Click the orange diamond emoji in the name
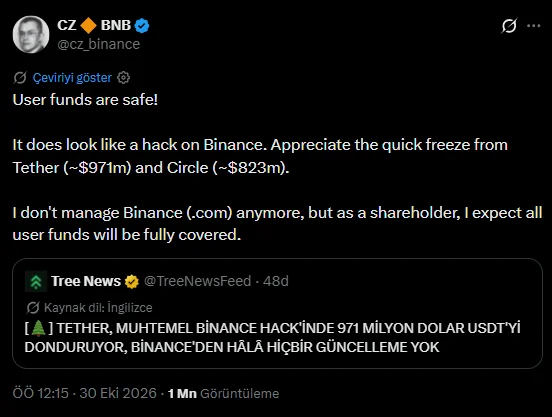 click(x=88, y=25)
